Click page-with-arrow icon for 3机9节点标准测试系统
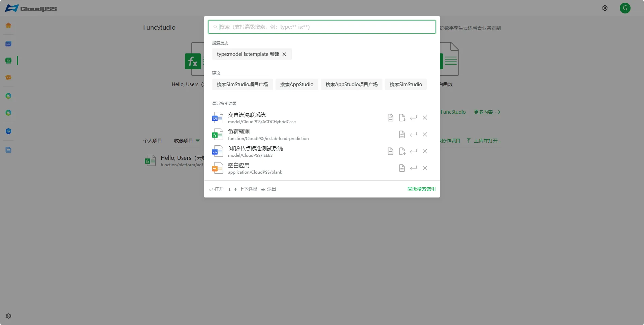This screenshot has height=325, width=644. 402,151
